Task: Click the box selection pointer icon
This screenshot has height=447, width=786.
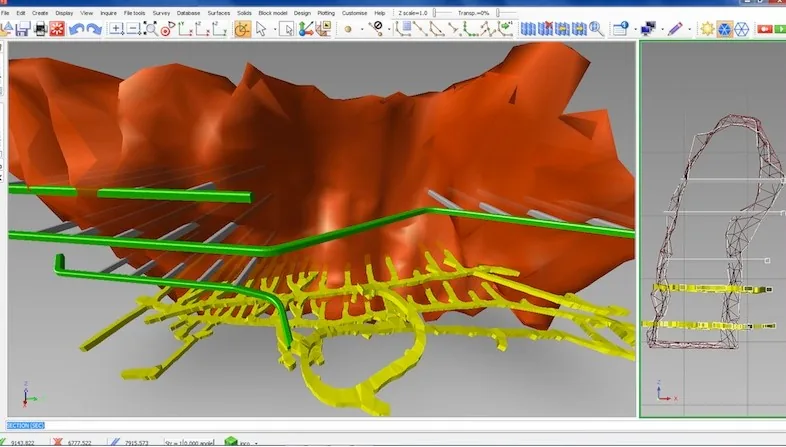Action: tap(287, 29)
